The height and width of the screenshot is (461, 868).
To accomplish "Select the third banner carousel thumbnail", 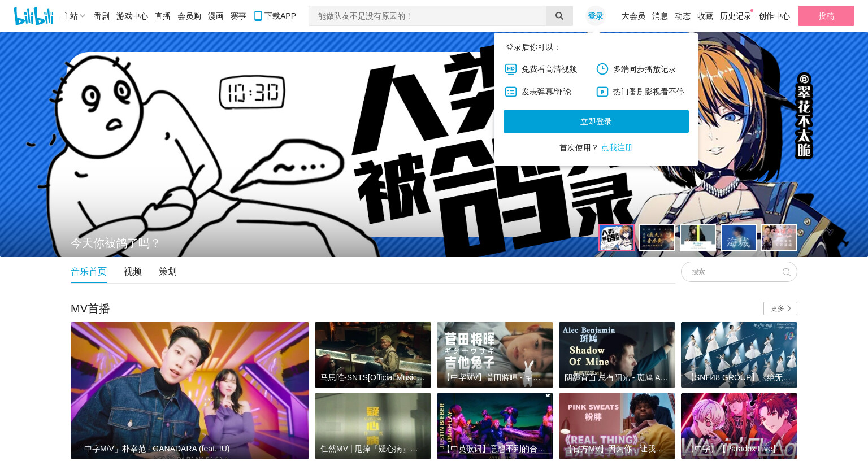I will click(x=698, y=238).
